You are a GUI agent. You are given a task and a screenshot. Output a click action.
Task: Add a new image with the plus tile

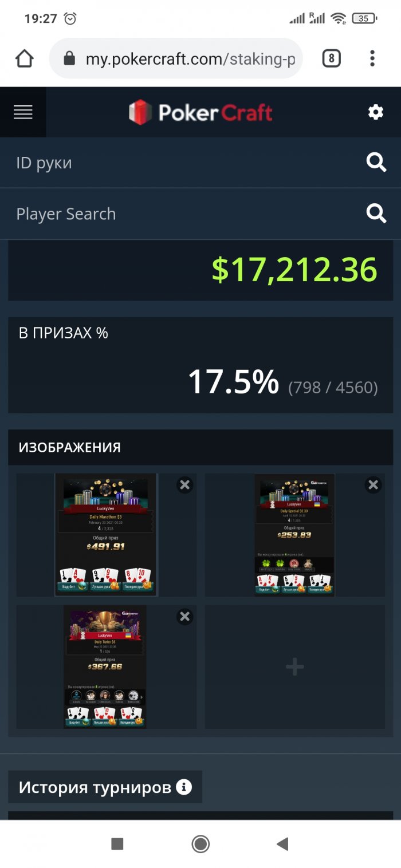tap(295, 667)
